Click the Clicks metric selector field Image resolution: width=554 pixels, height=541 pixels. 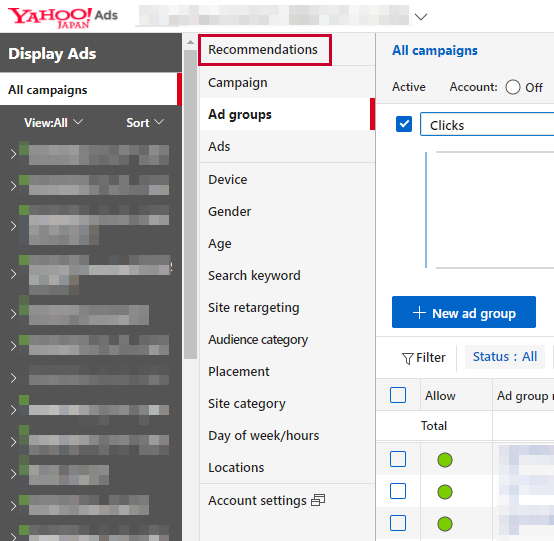pos(487,124)
